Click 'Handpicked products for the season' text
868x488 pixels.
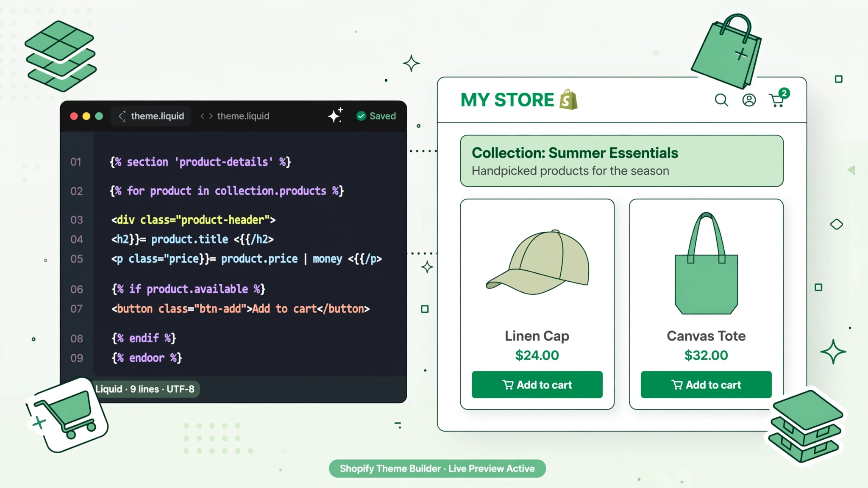pos(570,171)
